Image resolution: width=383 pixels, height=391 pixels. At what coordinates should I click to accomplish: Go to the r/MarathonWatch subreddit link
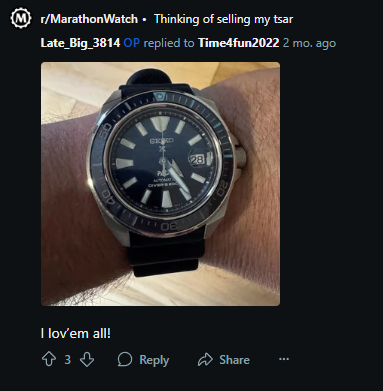click(89, 19)
